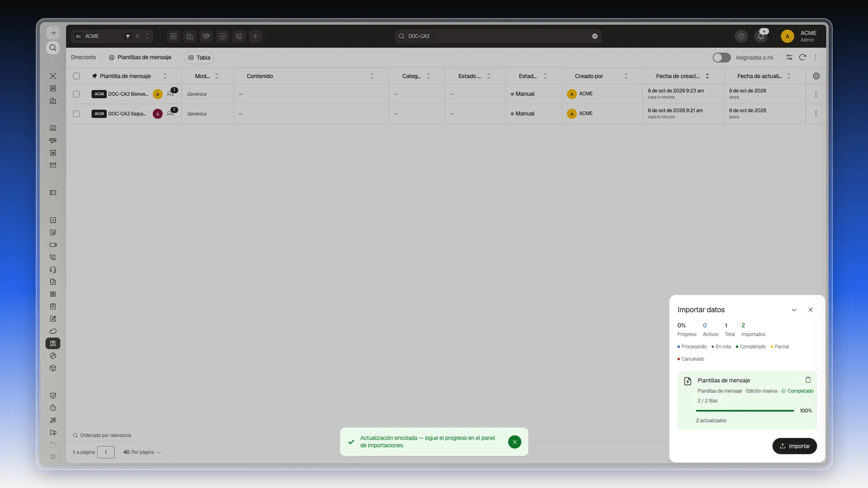Click Ordenado por relevancia label
This screenshot has height=488, width=868.
click(105, 436)
